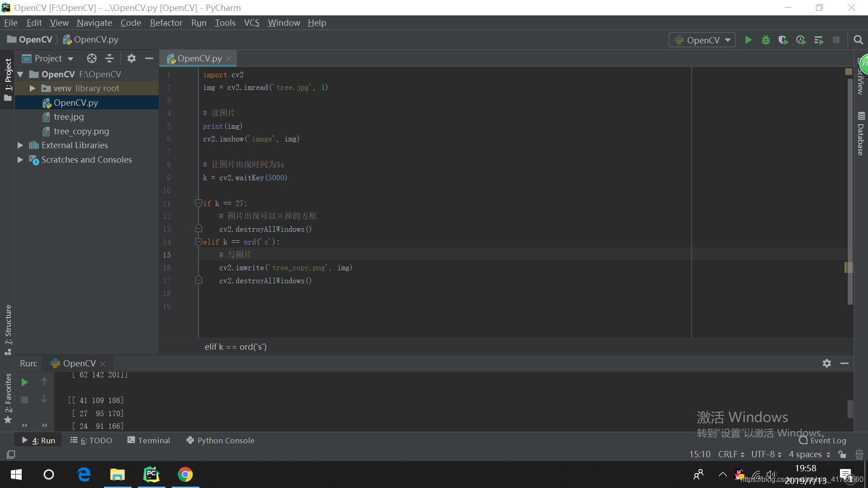Open the VCS menu
868x488 pixels.
pos(251,23)
